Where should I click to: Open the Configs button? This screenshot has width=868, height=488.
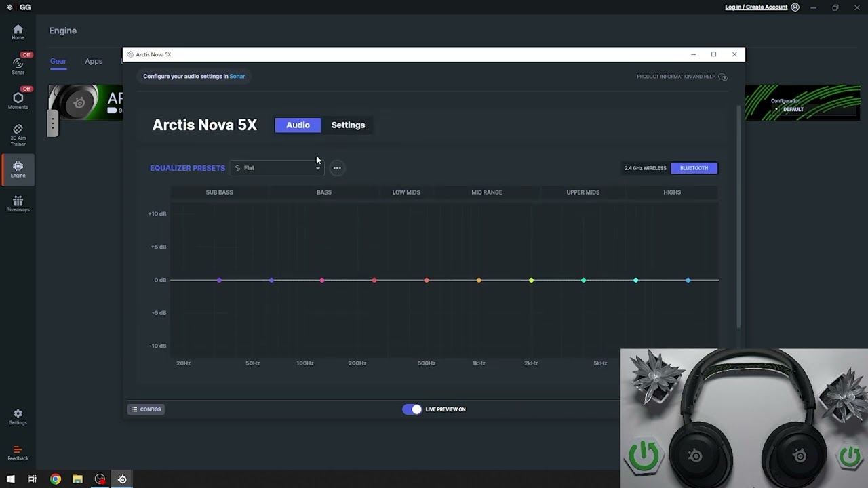tap(146, 409)
